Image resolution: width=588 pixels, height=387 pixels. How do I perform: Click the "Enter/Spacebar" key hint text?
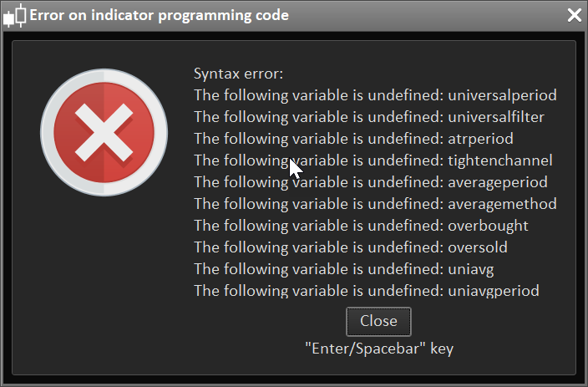click(x=378, y=349)
